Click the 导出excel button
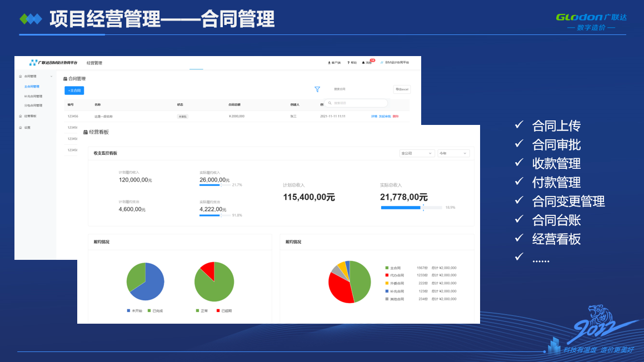The width and height of the screenshot is (644, 362). coord(402,89)
